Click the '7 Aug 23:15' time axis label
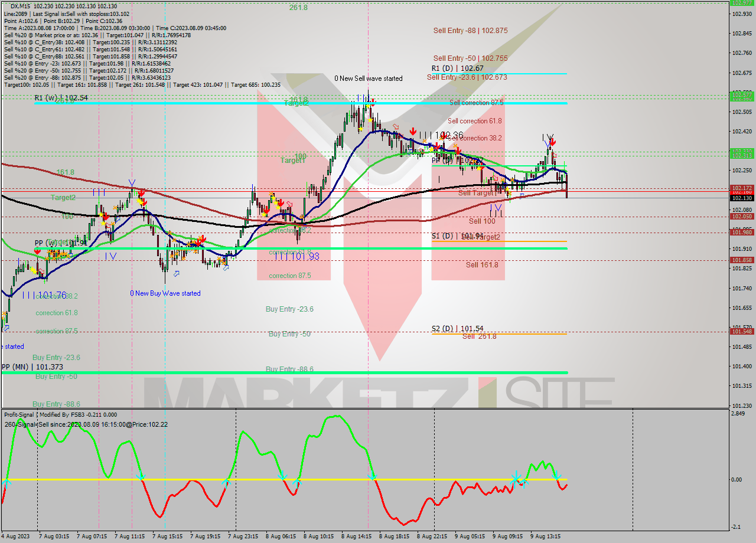This screenshot has width=756, height=543. pos(243,537)
